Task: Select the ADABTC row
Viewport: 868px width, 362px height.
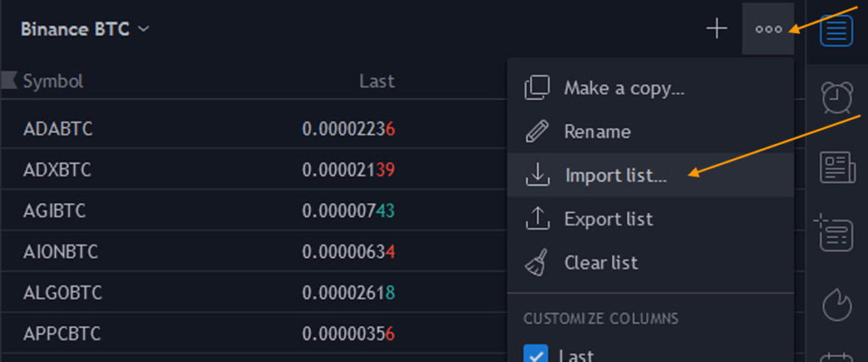Action: (254, 128)
